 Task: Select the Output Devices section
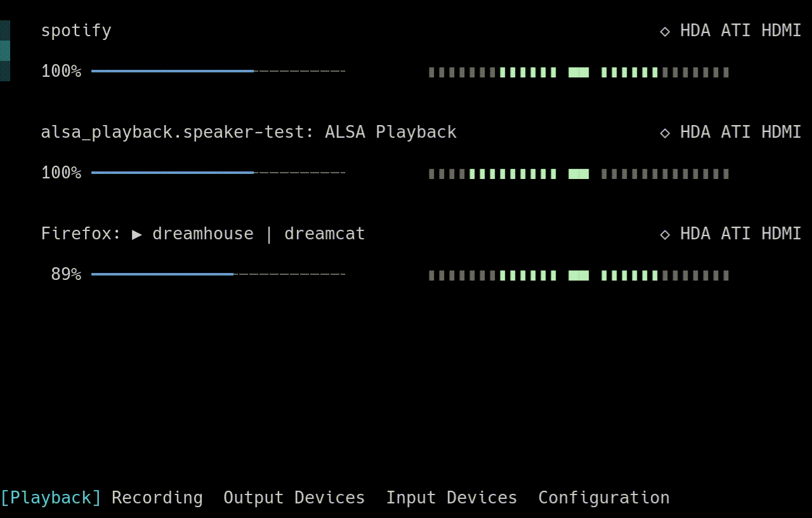(x=293, y=498)
